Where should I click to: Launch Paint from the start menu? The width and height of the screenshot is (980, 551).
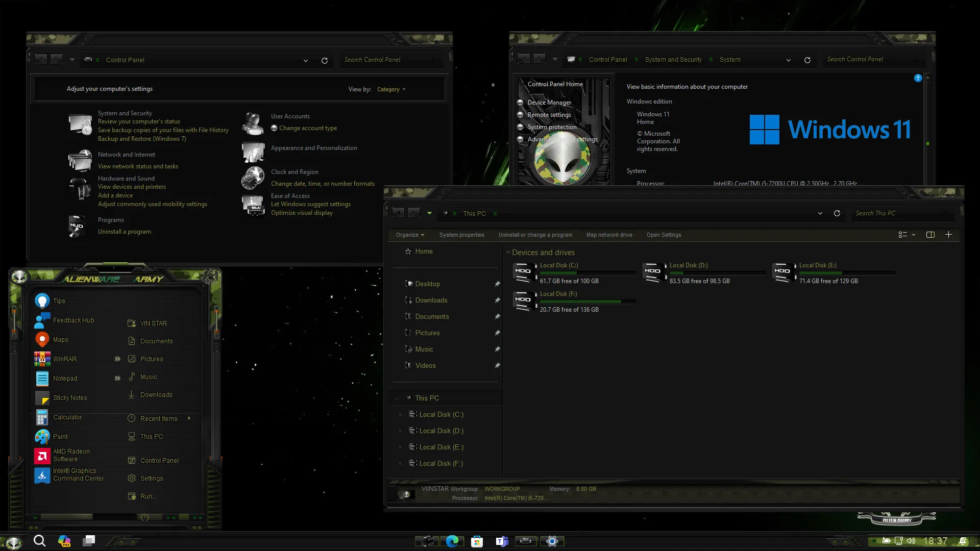[60, 436]
